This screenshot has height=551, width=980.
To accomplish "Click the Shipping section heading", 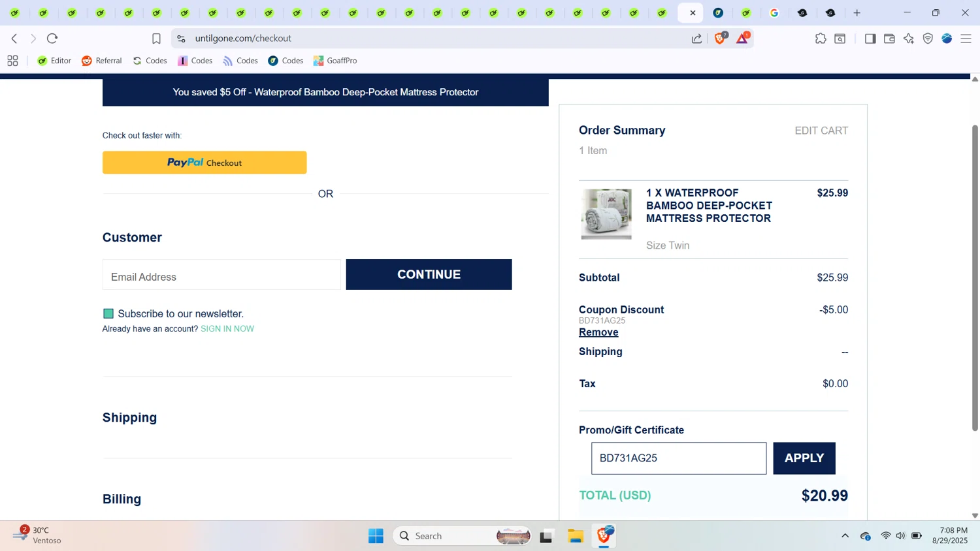I will tap(129, 418).
